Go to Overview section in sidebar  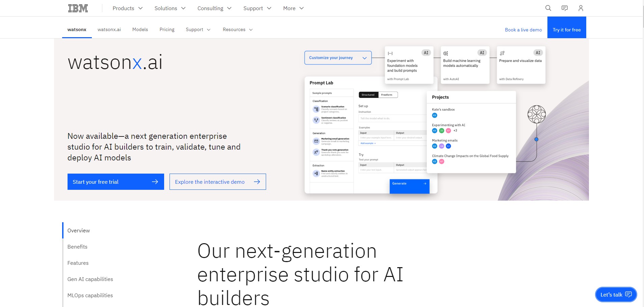pos(79,230)
